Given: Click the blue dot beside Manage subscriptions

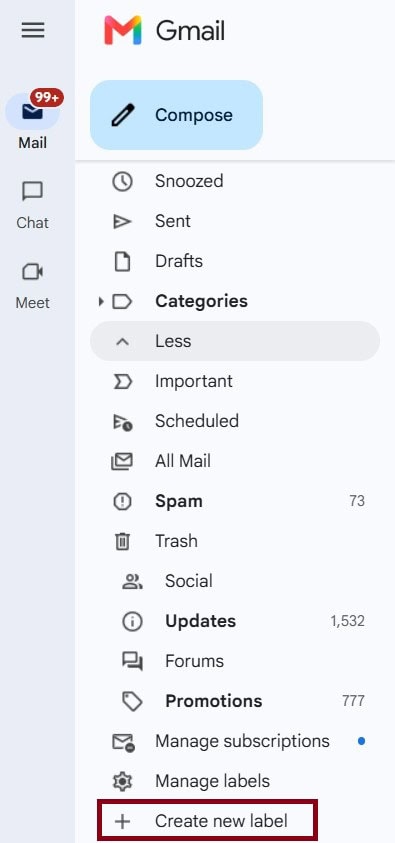Looking at the screenshot, I should point(361,741).
